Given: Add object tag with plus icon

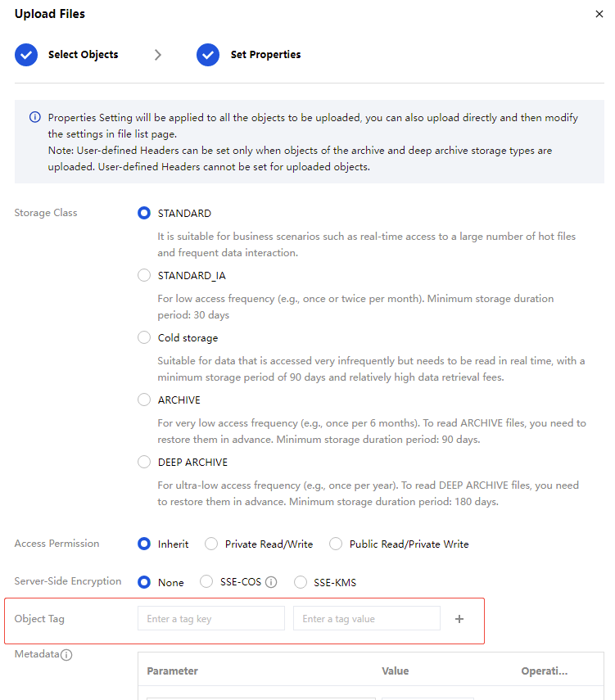Looking at the screenshot, I should pyautogui.click(x=459, y=619).
